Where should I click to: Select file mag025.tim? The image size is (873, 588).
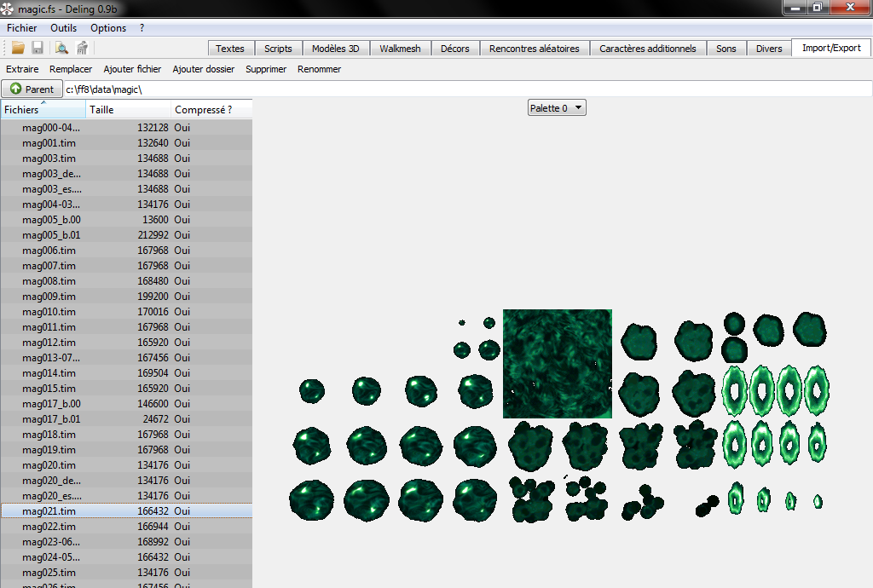pyautogui.click(x=126, y=573)
